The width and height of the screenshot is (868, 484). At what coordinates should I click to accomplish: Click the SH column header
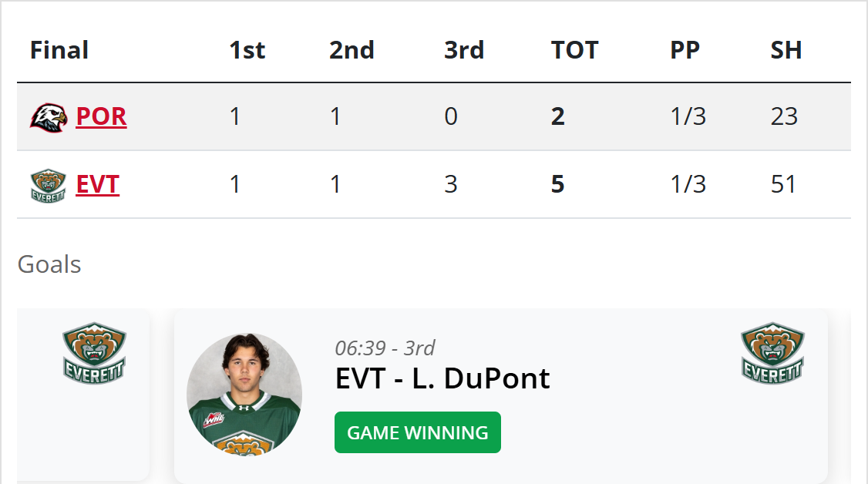[786, 50]
